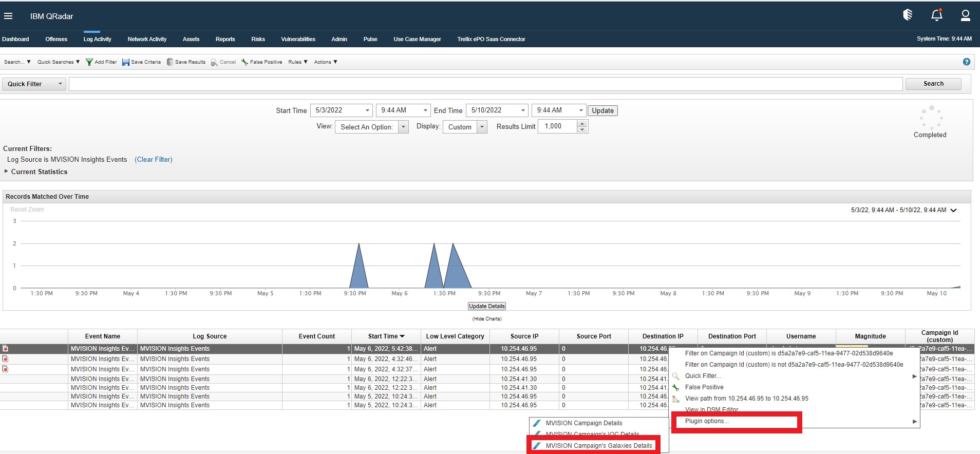Click the Save Results database icon
Screen dimensions: 980x454
tap(170, 62)
